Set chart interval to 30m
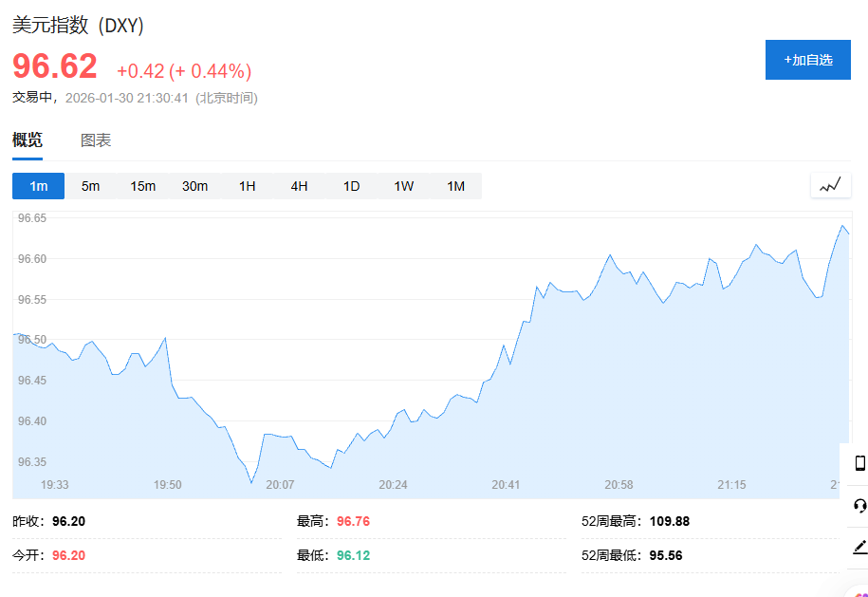 194,186
